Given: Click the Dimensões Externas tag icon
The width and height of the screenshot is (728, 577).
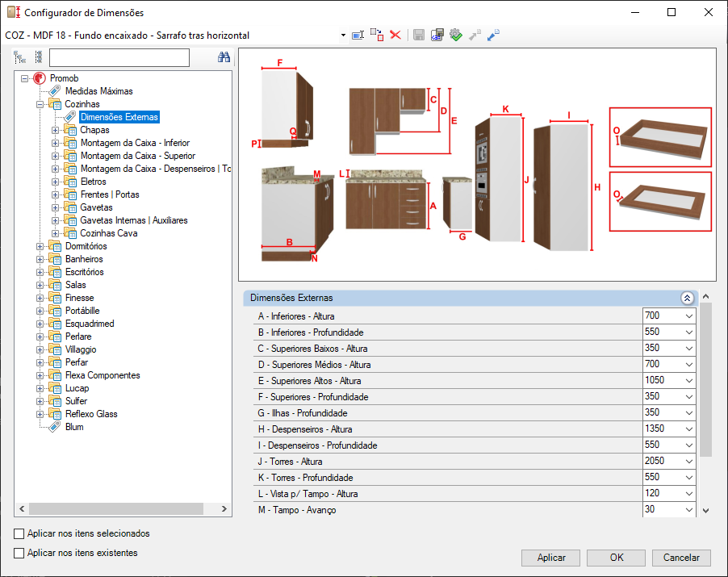Looking at the screenshot, I should click(70, 117).
